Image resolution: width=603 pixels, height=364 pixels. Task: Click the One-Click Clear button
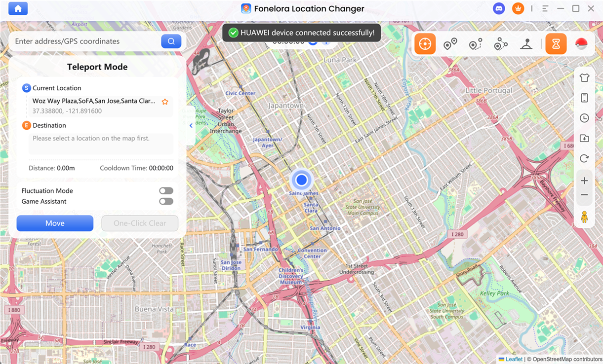[x=140, y=223]
